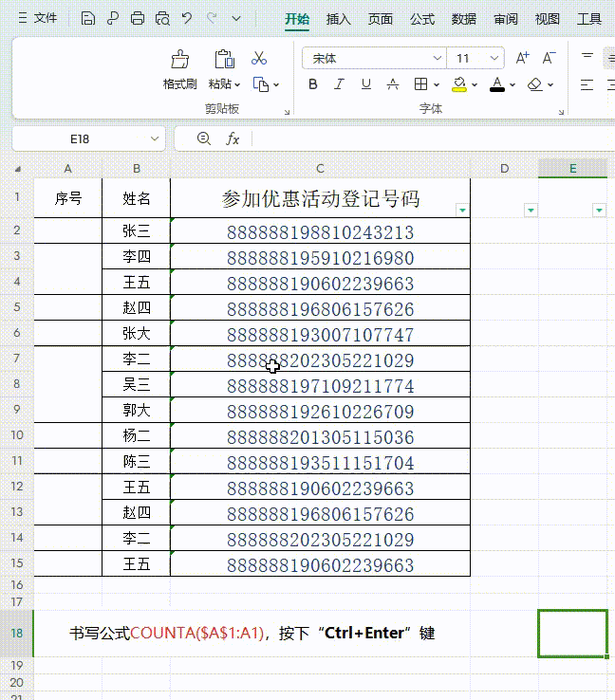Click the Borders icon
The width and height of the screenshot is (615, 700).
pos(420,83)
